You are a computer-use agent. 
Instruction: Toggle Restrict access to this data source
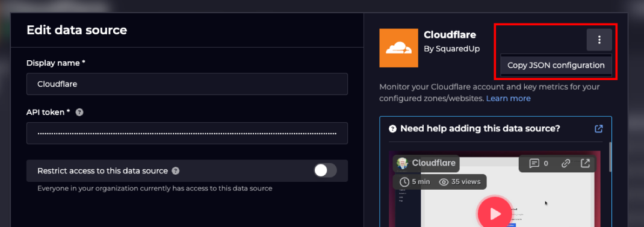(x=325, y=170)
